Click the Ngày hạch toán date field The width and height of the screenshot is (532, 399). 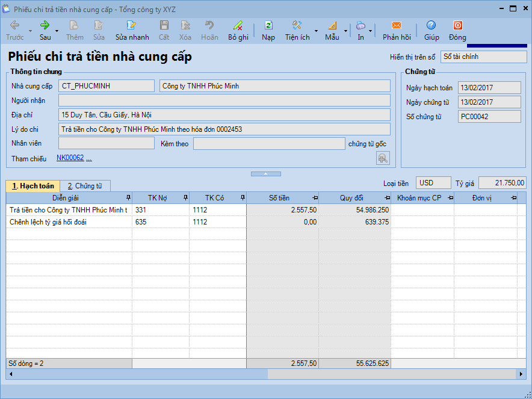click(x=489, y=87)
